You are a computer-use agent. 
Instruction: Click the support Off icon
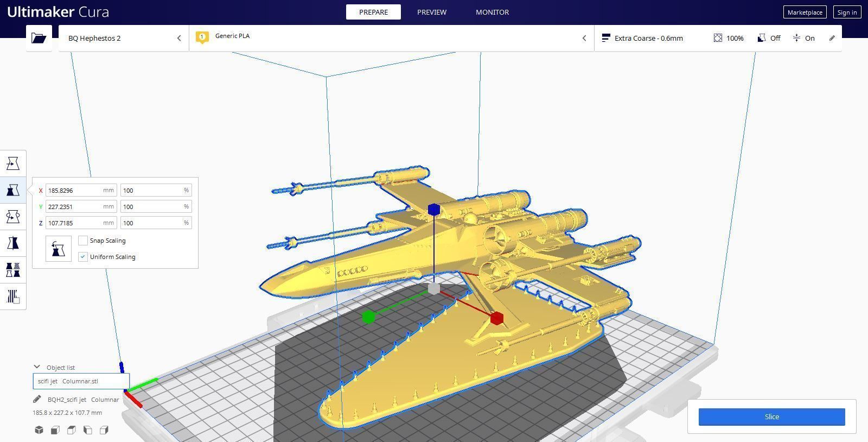762,38
